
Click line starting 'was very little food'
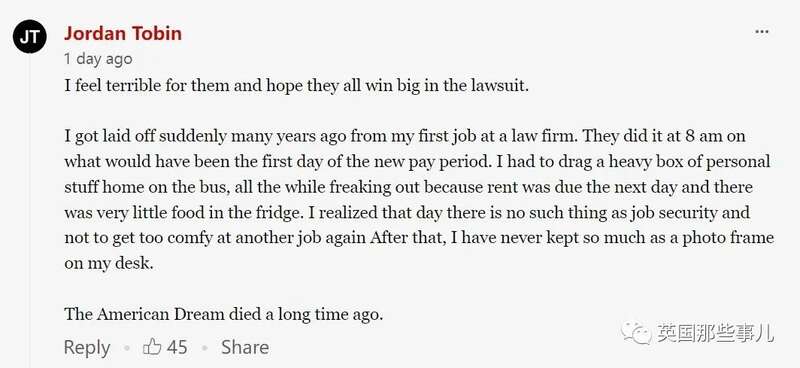point(407,213)
